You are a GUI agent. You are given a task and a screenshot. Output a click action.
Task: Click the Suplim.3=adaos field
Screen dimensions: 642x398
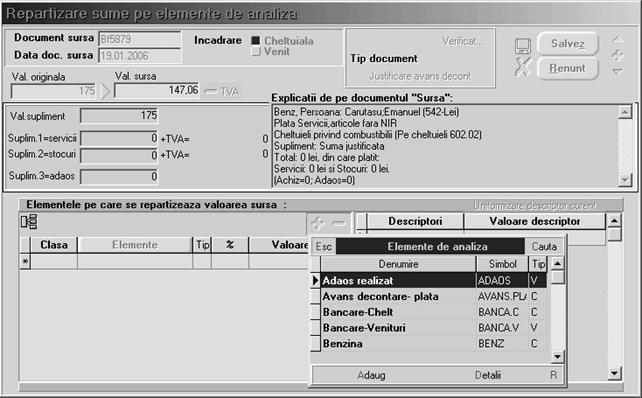pos(119,176)
